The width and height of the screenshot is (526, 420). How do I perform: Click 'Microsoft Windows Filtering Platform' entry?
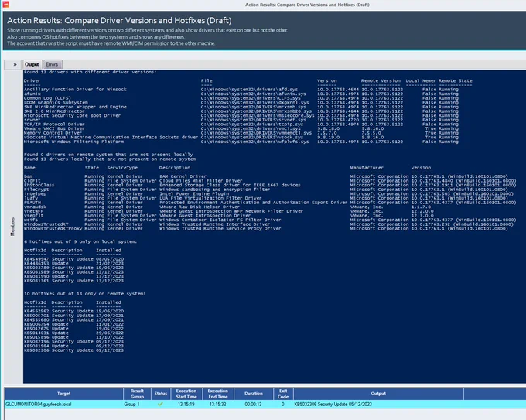point(73,142)
